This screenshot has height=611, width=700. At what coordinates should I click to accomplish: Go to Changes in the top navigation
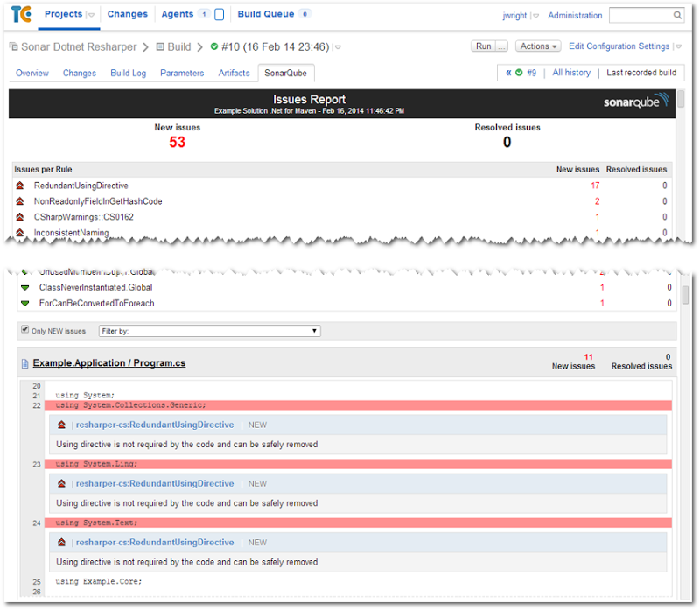[127, 14]
